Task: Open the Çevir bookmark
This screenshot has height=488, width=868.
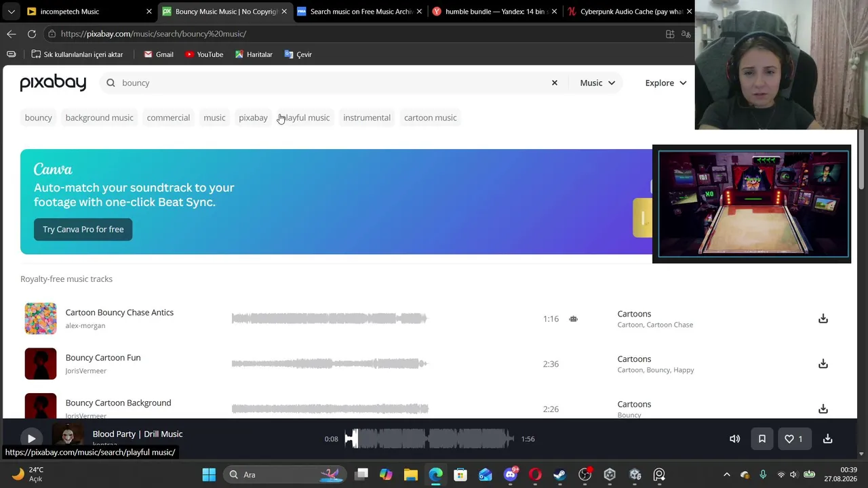Action: 298,54
